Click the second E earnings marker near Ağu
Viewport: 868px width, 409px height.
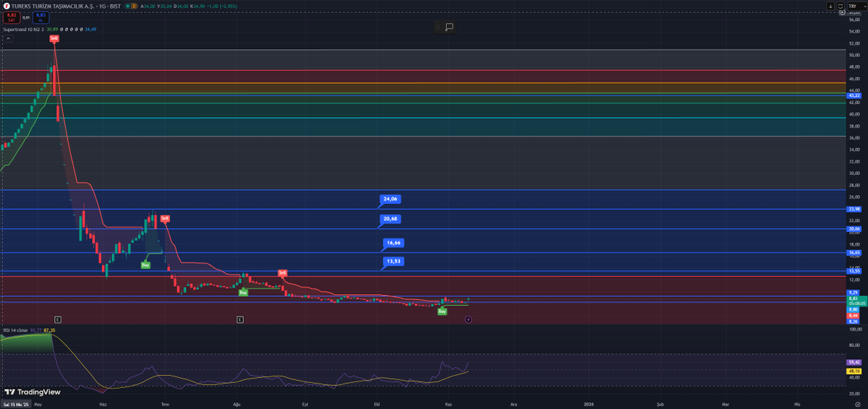click(240, 319)
